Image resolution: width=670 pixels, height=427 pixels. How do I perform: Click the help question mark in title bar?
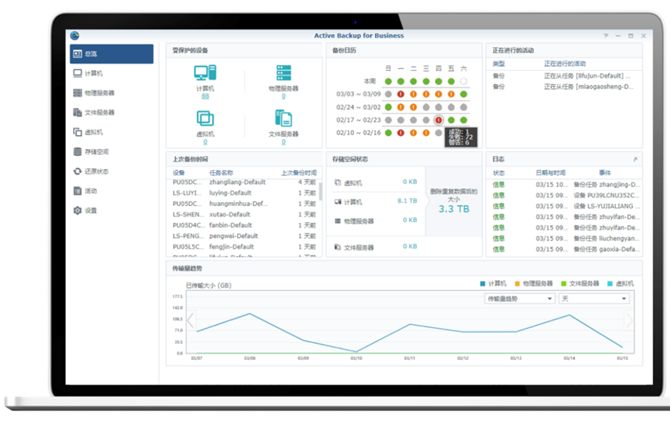click(606, 35)
